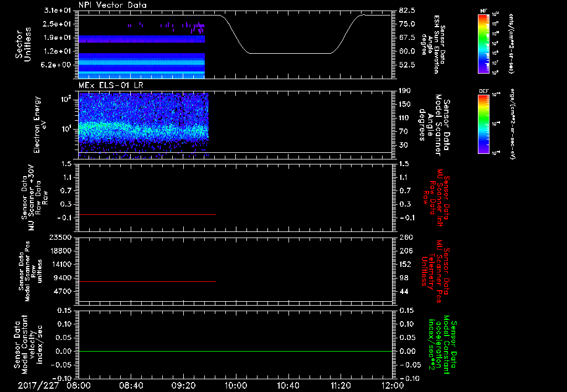Click the 75.0 sun elevation tick value
Image resolution: width=567 pixels, height=392 pixels.
coord(408,24)
